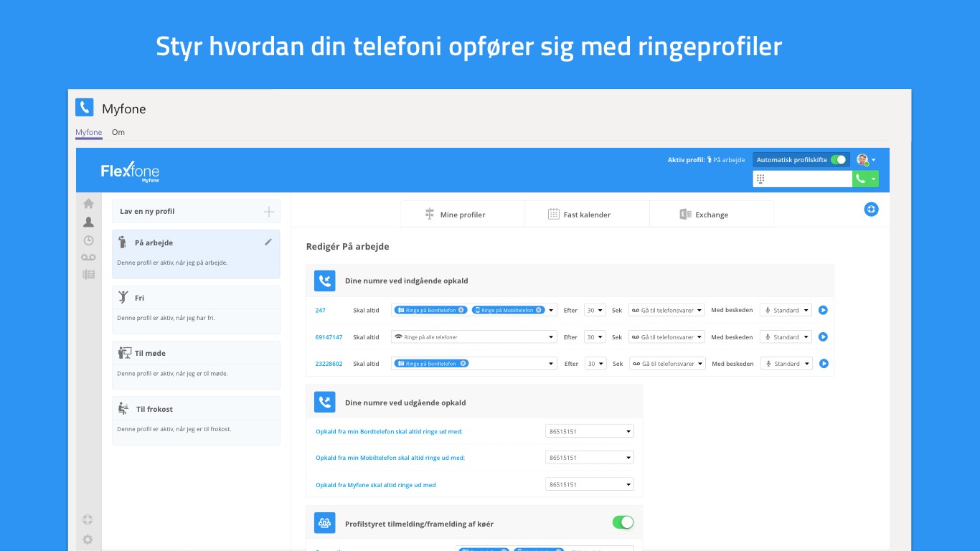The width and height of the screenshot is (980, 551).
Task: Remove Ringe på Bordtelefon tag for 23228602
Action: (463, 363)
